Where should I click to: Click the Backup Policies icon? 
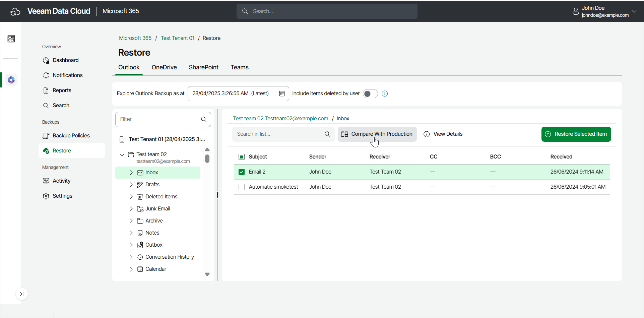(46, 136)
